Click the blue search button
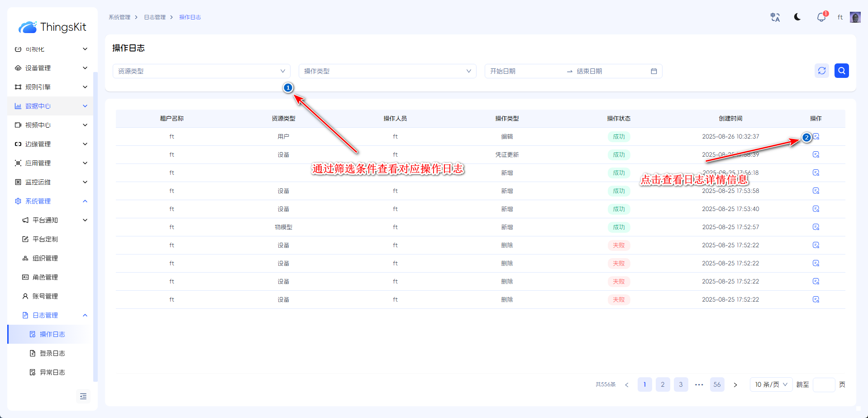The width and height of the screenshot is (868, 418). [x=841, y=71]
